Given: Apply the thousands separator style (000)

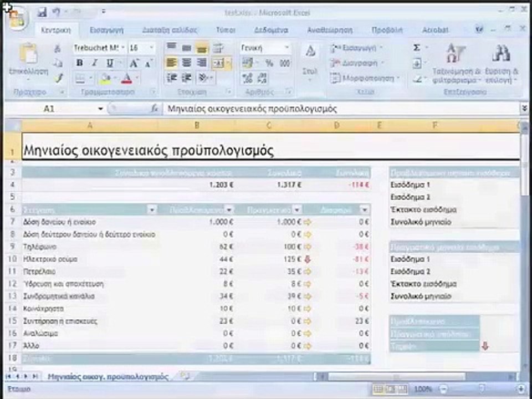Looking at the screenshot, I should pos(285,63).
